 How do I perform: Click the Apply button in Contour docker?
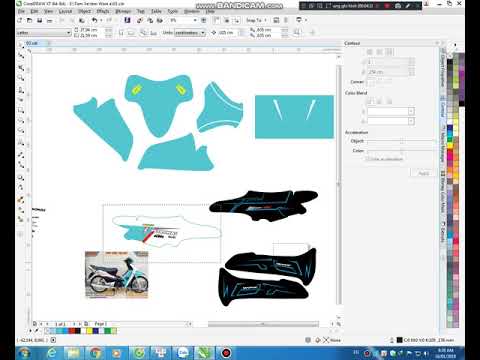pos(423,173)
